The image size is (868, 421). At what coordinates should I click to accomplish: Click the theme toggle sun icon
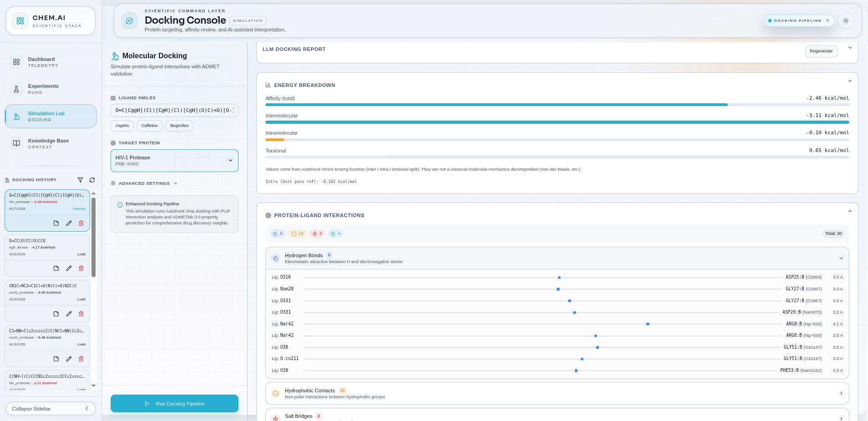coord(846,21)
